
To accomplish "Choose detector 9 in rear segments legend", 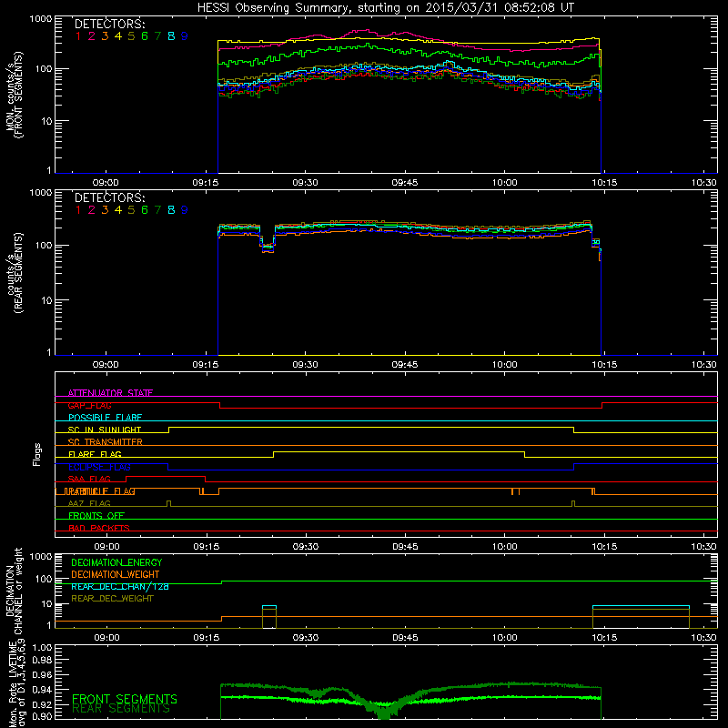I will 185,210.
